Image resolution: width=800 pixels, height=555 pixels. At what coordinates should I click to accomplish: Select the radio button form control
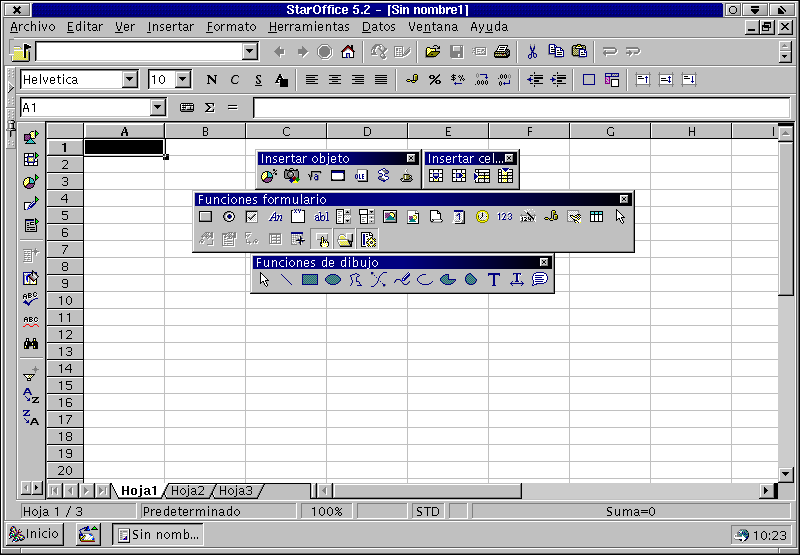pyautogui.click(x=229, y=216)
